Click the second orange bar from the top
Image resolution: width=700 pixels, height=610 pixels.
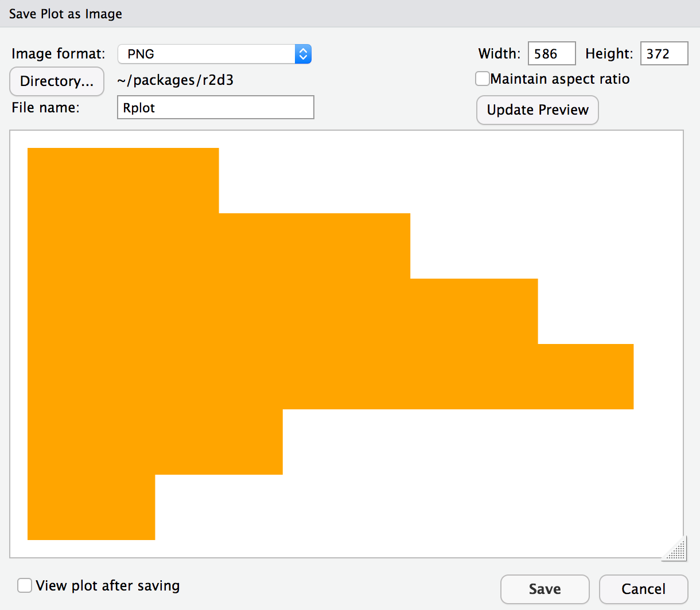pos(218,246)
